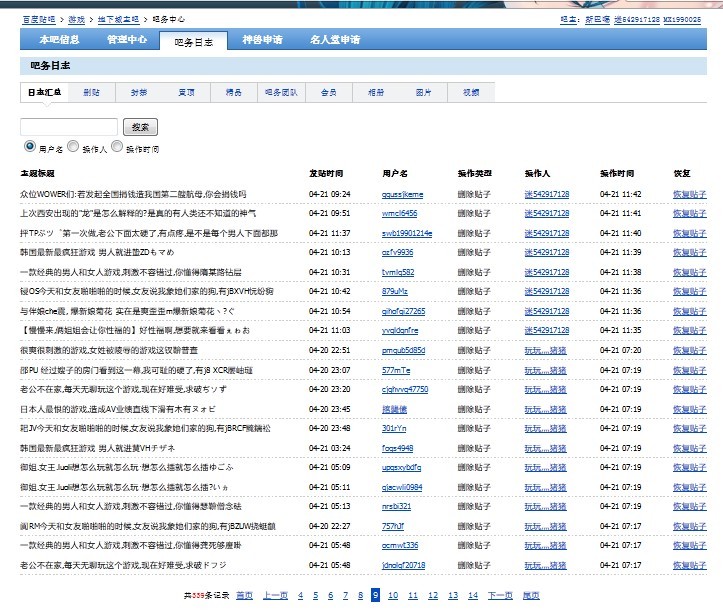Open the 神兽申请 main tab

262,40
